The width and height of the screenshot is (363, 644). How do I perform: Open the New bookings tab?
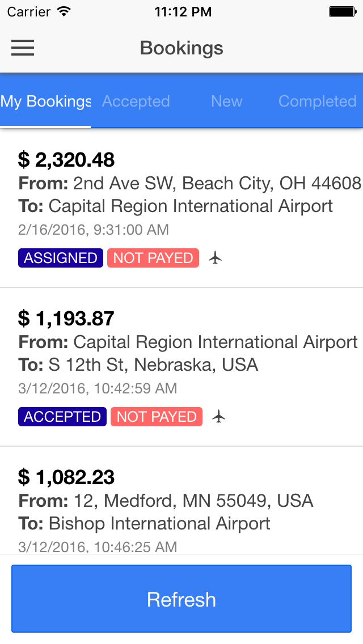[227, 101]
